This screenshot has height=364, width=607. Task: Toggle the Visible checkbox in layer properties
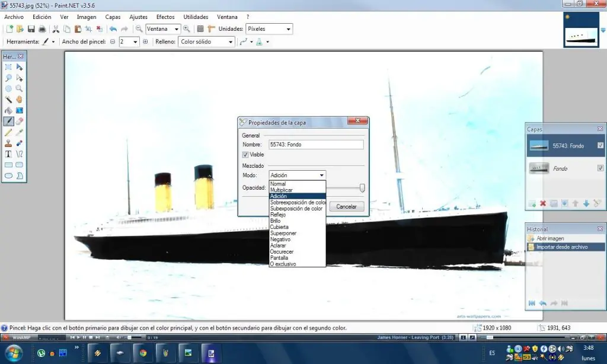[x=245, y=155]
